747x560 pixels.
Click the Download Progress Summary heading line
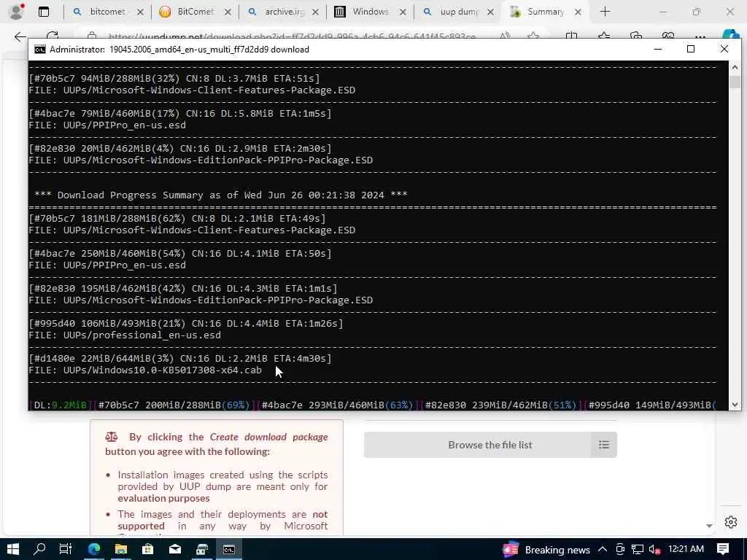[220, 195]
